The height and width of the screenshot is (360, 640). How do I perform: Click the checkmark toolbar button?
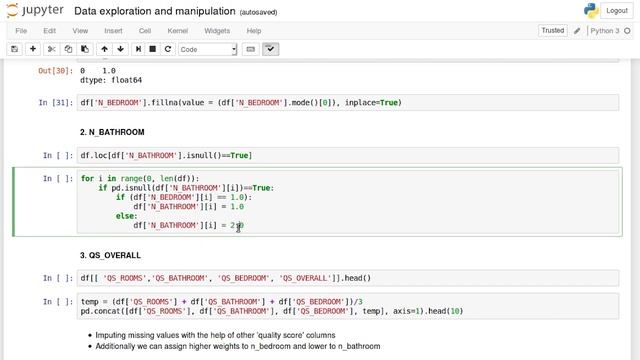pyautogui.click(x=270, y=49)
